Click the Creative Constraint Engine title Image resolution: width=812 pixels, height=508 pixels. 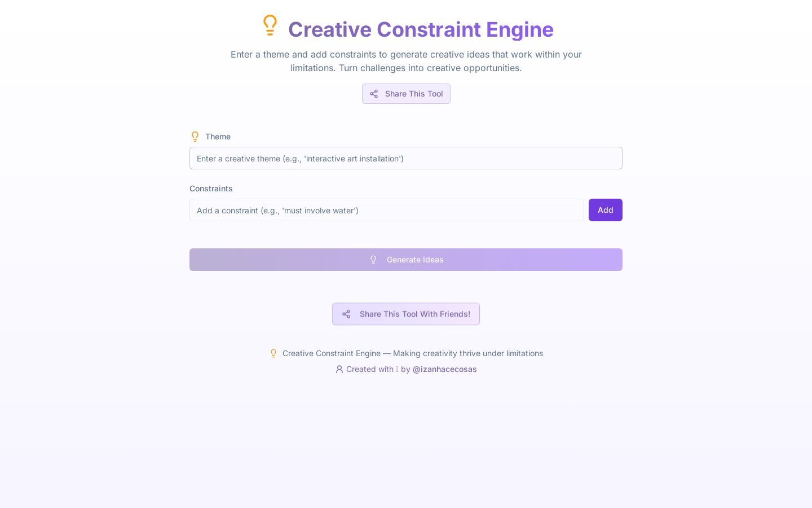coord(421,29)
